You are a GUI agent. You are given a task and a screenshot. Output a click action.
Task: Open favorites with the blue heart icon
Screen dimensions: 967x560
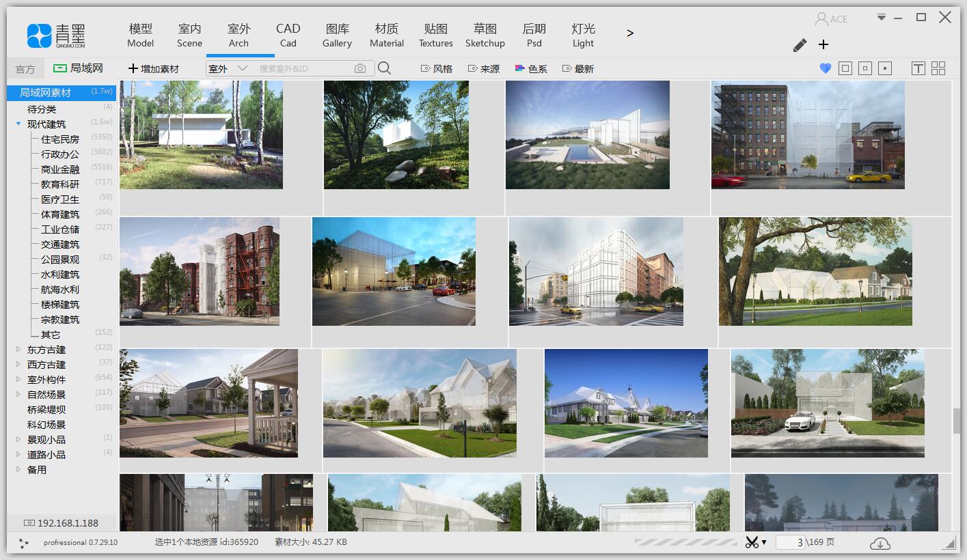(825, 68)
